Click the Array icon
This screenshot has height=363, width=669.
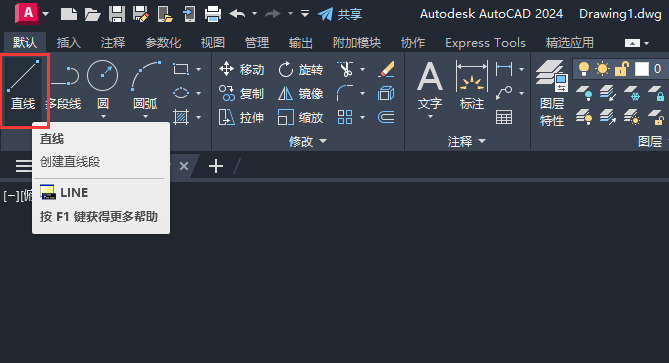pos(345,117)
